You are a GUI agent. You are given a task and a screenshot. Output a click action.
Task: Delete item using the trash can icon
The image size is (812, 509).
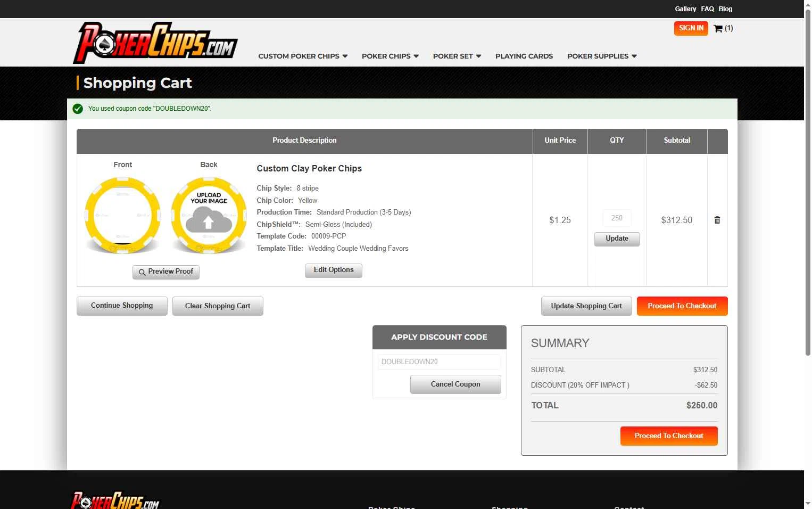click(x=717, y=220)
